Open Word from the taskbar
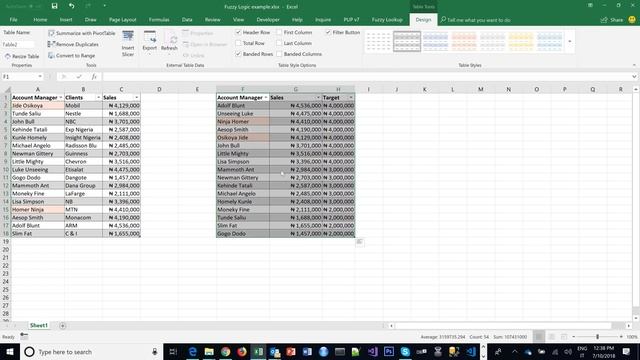This screenshot has height=360, width=640. 307,352
